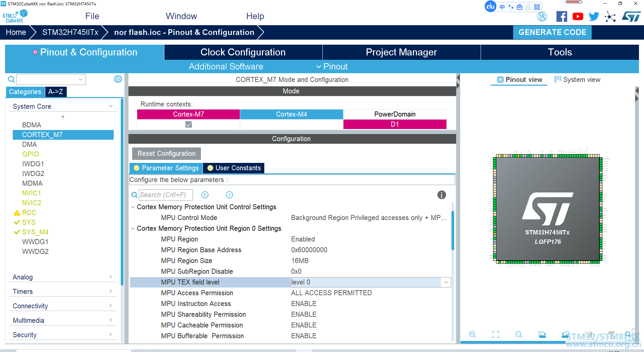Open ST community network icon
This screenshot has width=644, height=352.
pyautogui.click(x=610, y=16)
